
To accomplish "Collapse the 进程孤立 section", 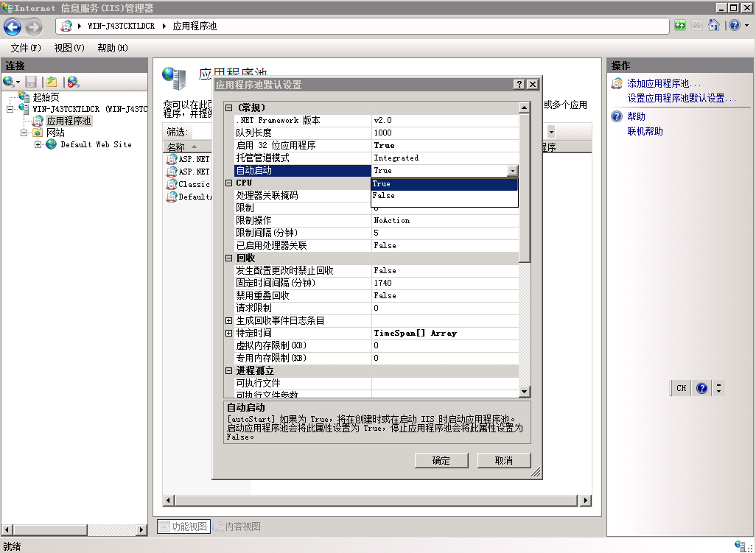I will coord(229,371).
